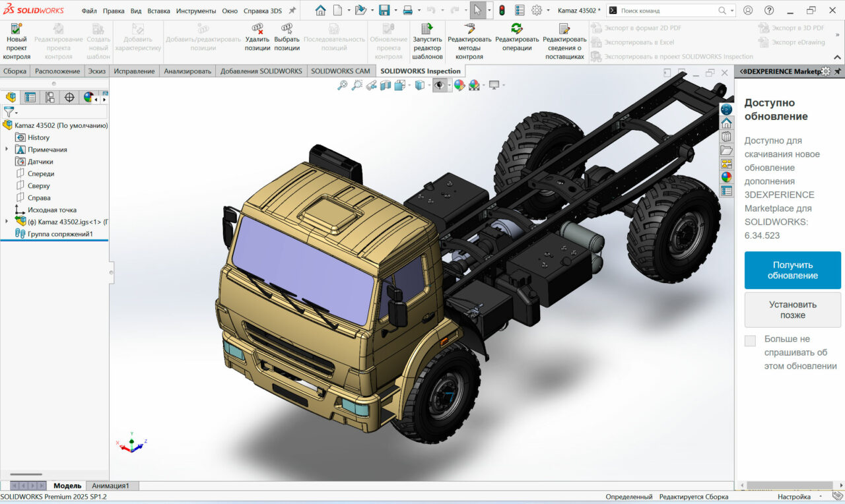Screen dimensions: 845x504
Task: Click the Поиск команд search field
Action: (x=667, y=11)
